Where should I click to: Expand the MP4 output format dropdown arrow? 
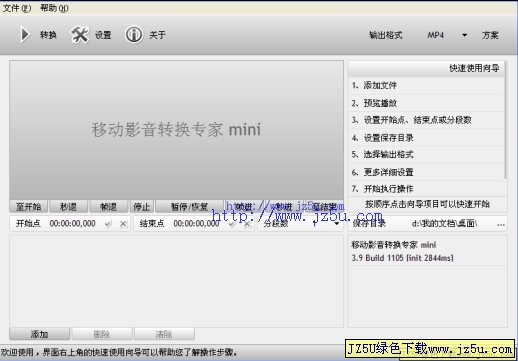click(x=464, y=35)
